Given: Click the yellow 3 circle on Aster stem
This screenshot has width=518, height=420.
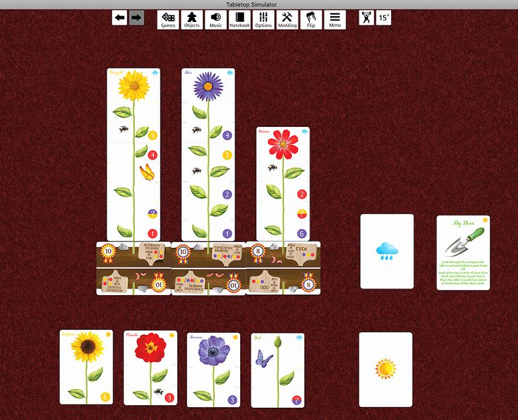Looking at the screenshot, I should [x=227, y=155].
